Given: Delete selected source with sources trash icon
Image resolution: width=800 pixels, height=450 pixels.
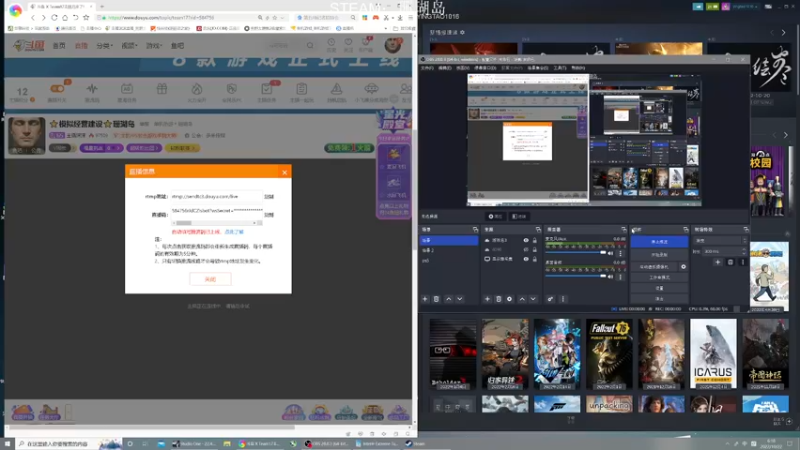Looking at the screenshot, I should click(x=498, y=299).
